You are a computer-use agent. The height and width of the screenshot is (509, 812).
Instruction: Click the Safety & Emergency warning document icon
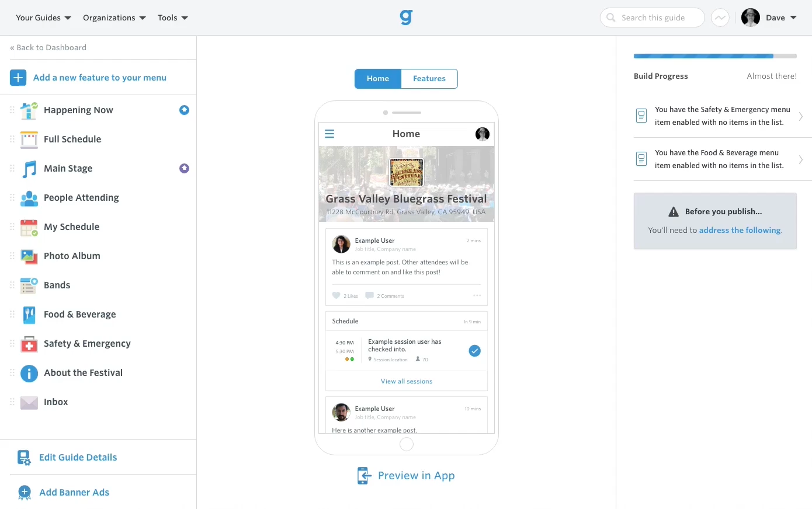(641, 116)
